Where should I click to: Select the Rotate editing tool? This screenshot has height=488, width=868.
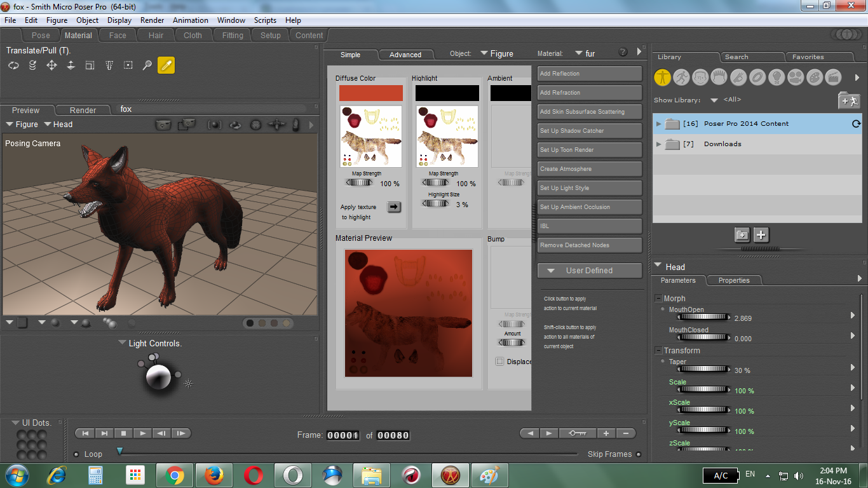(13, 65)
